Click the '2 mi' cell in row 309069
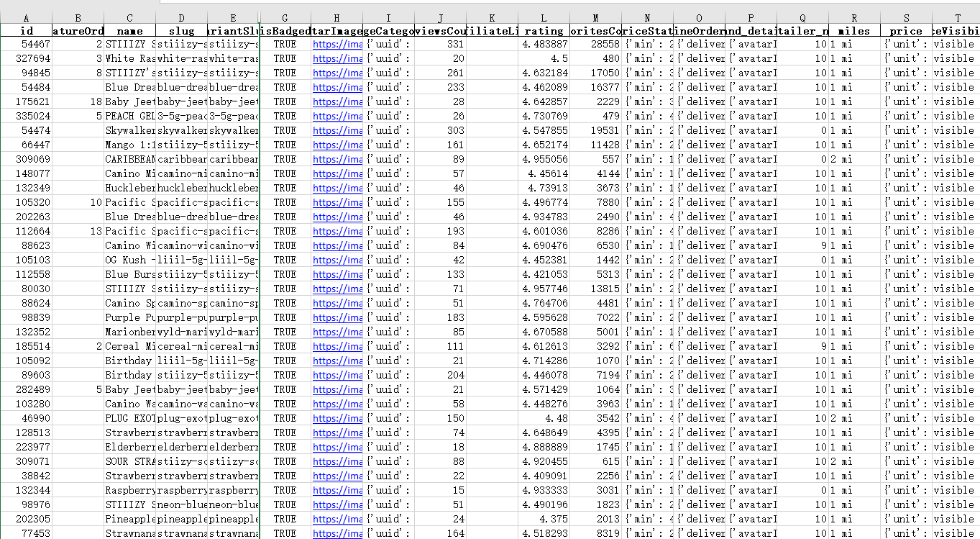 pos(854,159)
